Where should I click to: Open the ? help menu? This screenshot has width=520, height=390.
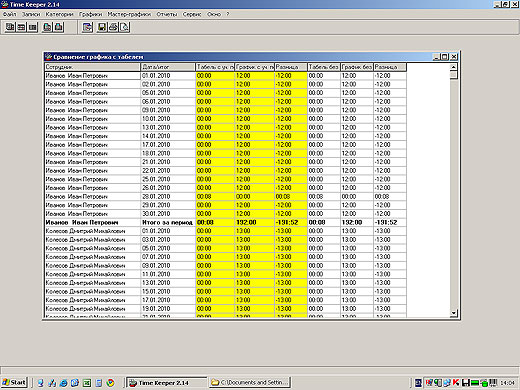coord(228,14)
